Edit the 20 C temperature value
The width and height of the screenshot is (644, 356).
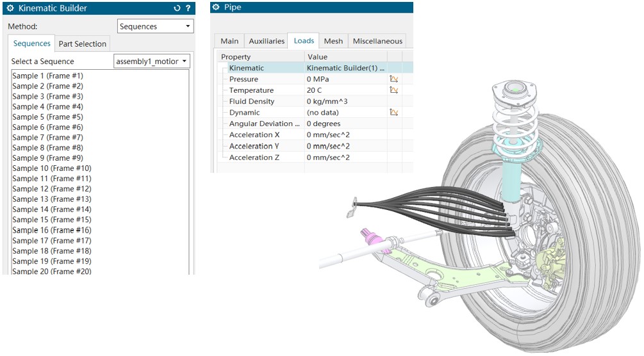tap(346, 90)
